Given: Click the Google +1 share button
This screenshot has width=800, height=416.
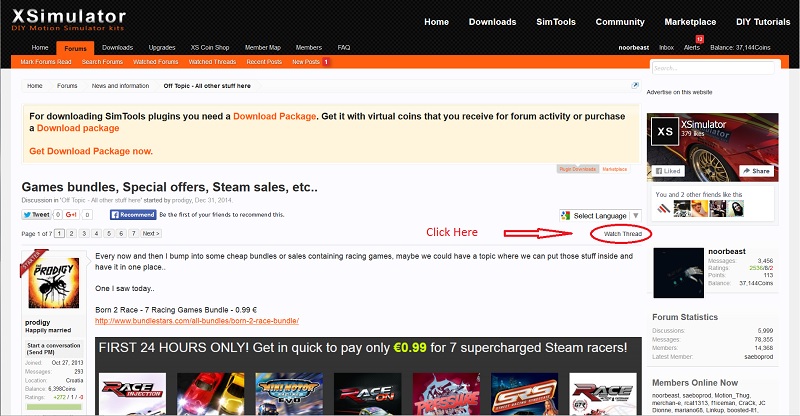Looking at the screenshot, I should pos(71,215).
